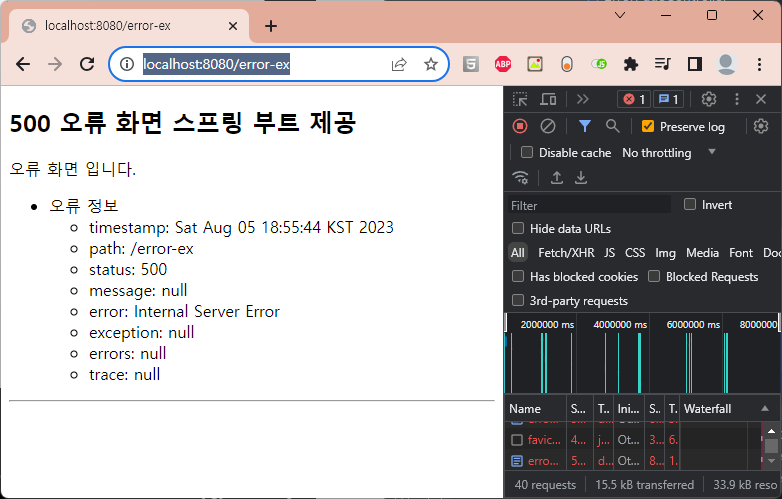Check Hide data URLs checkbox
782x499 pixels.
518,228
